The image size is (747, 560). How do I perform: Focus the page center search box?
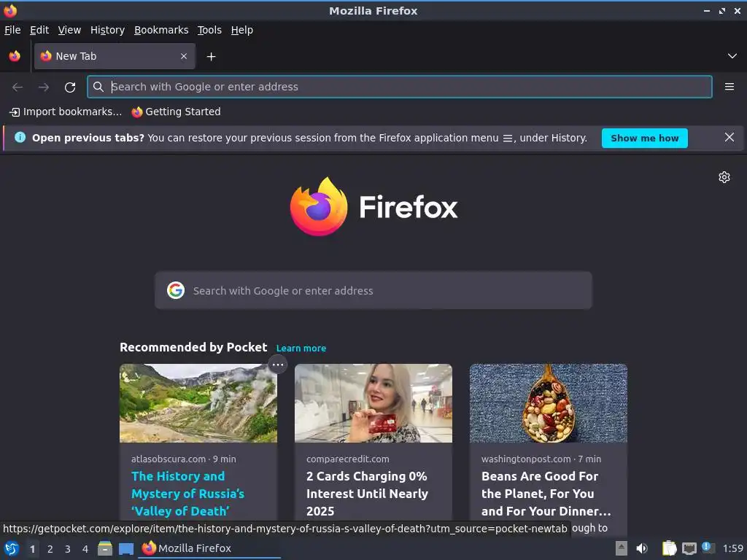tap(373, 290)
